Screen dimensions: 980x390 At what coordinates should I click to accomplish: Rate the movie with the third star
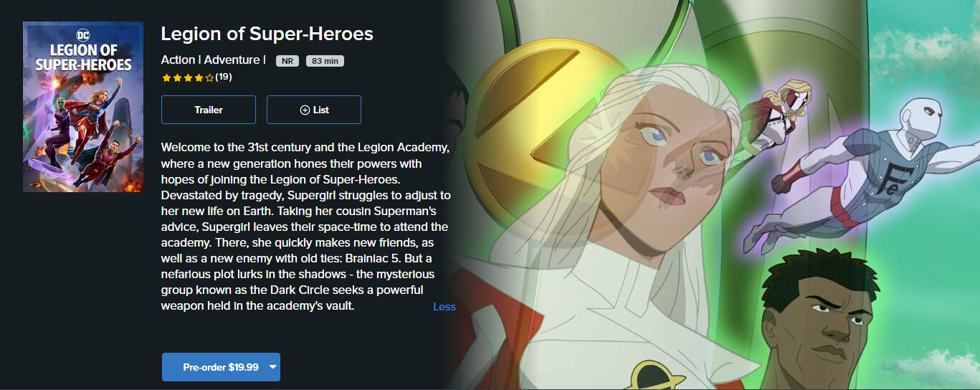(x=188, y=77)
